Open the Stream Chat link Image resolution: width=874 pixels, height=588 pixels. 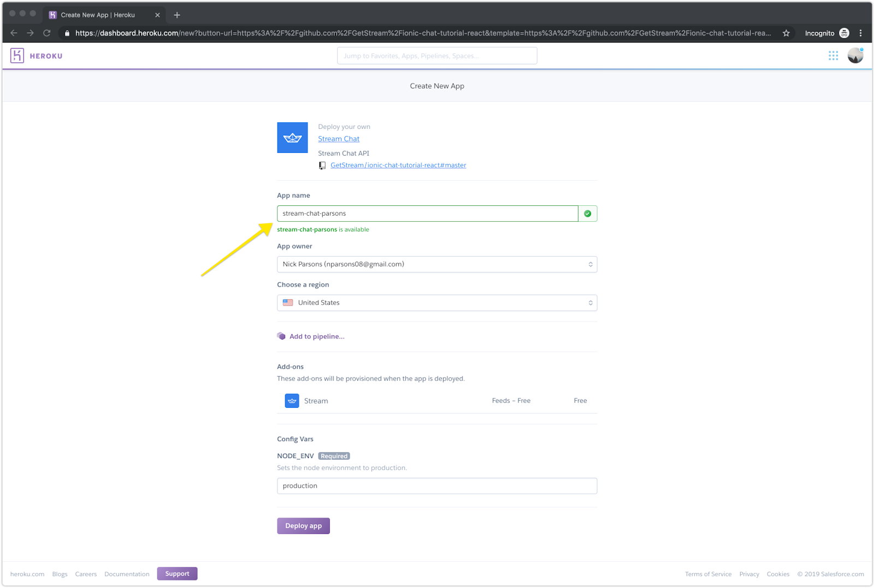[339, 139]
